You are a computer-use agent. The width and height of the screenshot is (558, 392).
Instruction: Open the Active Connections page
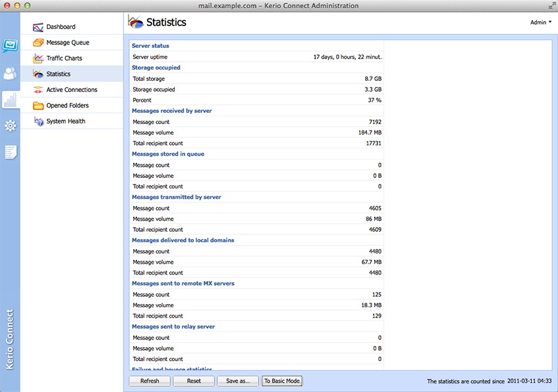(72, 90)
